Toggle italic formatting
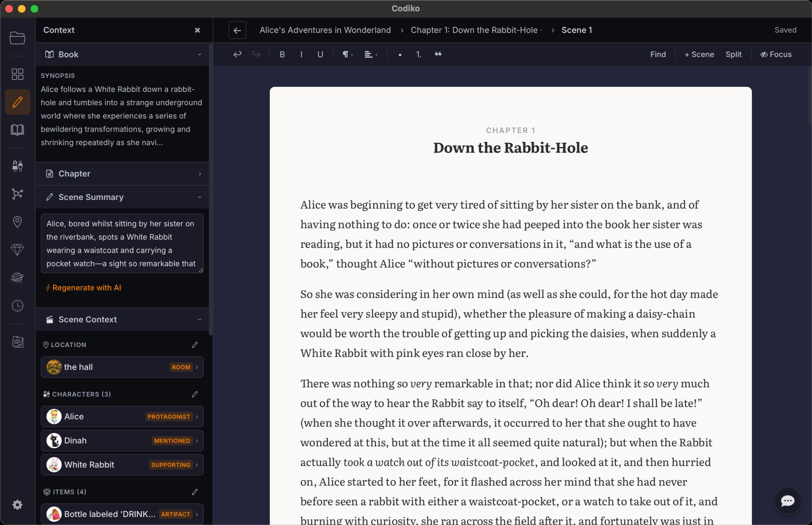Screen dimensions: 812x525 (x=301, y=54)
